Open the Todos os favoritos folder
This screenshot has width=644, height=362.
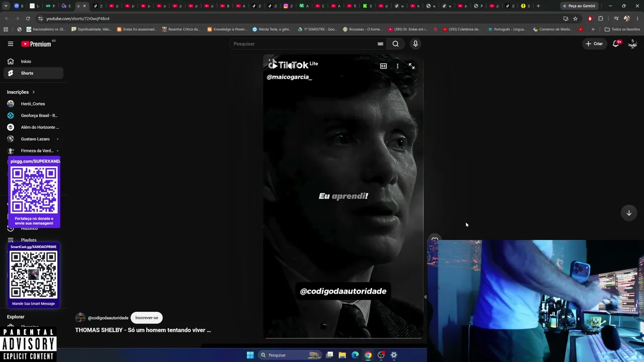point(622,29)
